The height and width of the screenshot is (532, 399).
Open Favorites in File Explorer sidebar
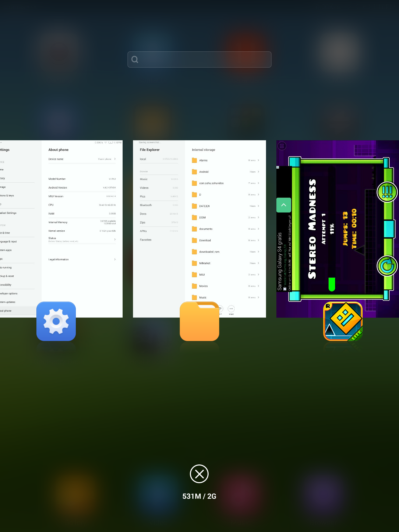[x=159, y=240]
